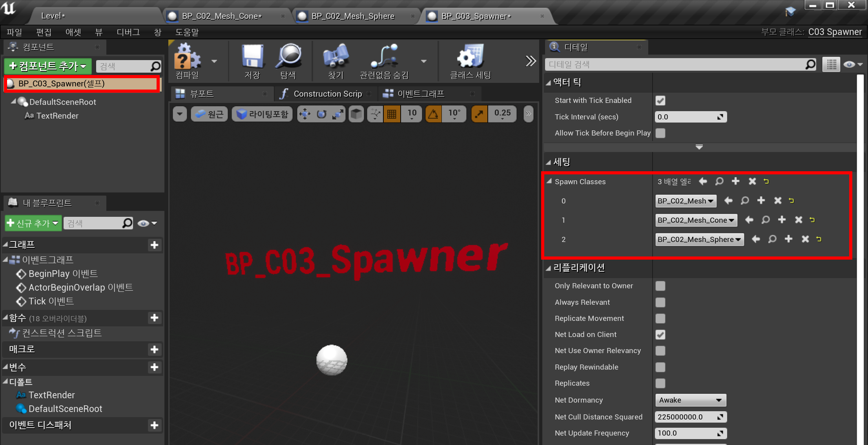Viewport: 868px width, 445px height.
Task: Click the Find (찾기) binoculars icon
Action: point(336,57)
